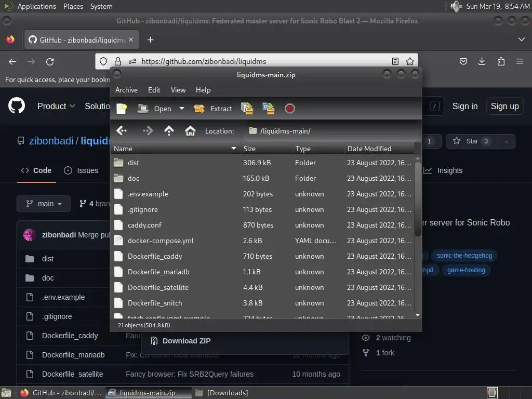Viewport: 532px width, 399px height.
Task: Select .gitignore in the archive list
Action: click(x=262, y=210)
